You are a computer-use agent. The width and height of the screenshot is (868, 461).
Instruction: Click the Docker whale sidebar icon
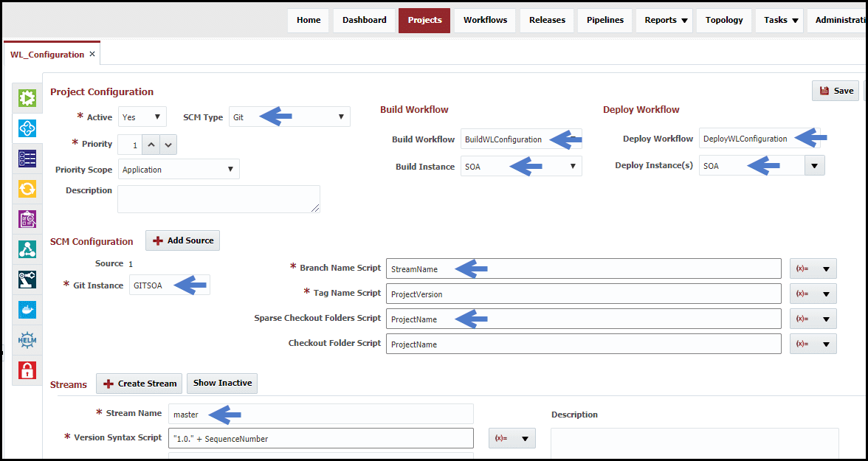[x=27, y=310]
